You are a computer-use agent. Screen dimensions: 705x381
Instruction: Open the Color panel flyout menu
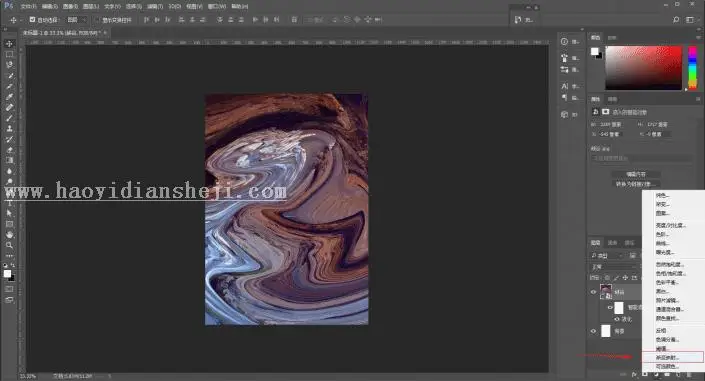click(x=698, y=37)
